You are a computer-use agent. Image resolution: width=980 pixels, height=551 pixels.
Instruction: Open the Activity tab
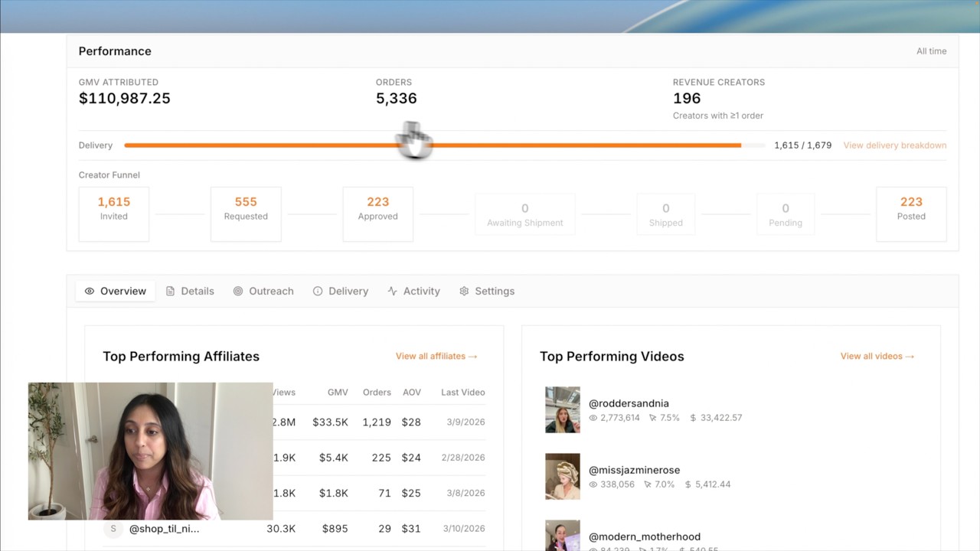(x=413, y=291)
